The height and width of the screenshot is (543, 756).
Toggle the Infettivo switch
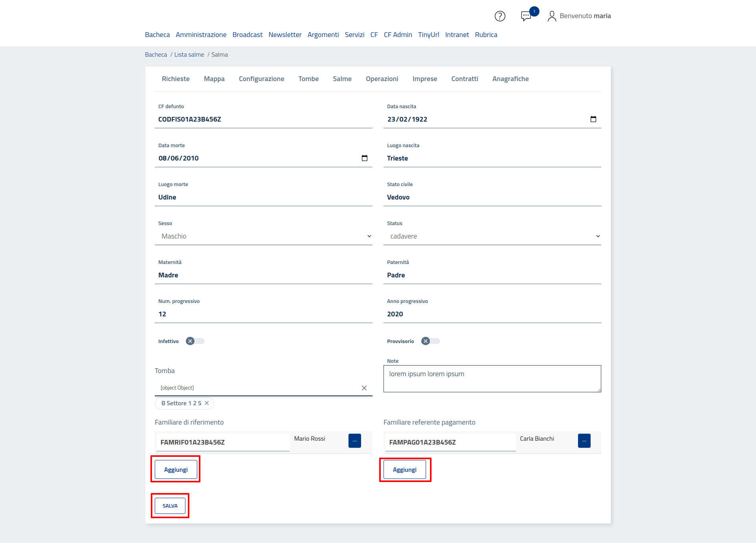coord(195,341)
